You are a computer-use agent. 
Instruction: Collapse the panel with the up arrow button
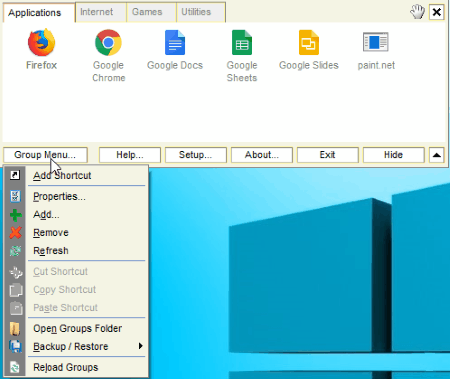(x=437, y=155)
